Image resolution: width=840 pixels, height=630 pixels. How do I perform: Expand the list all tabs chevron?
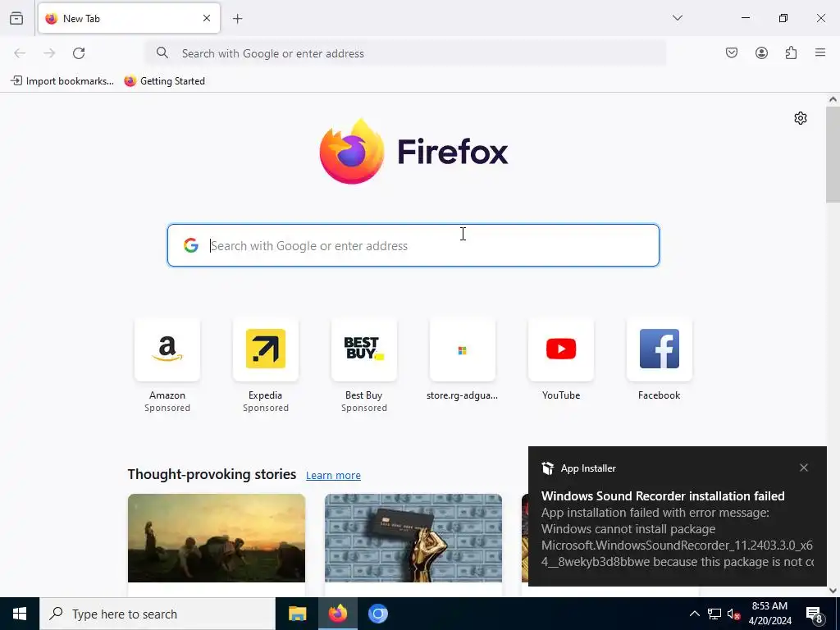coord(678,18)
